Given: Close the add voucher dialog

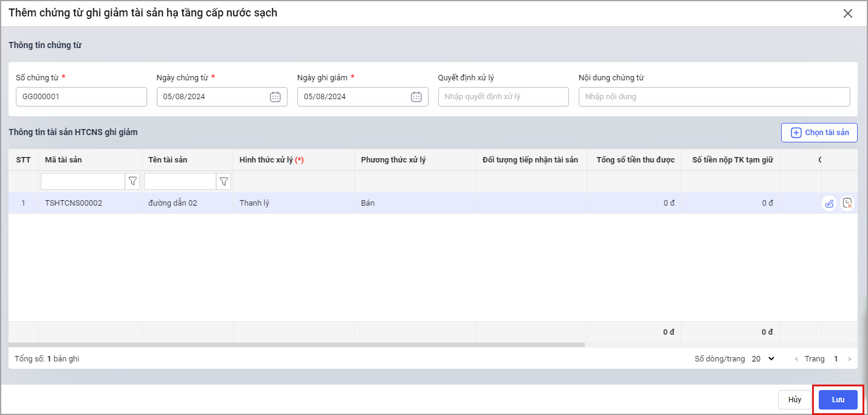Looking at the screenshot, I should [x=848, y=13].
